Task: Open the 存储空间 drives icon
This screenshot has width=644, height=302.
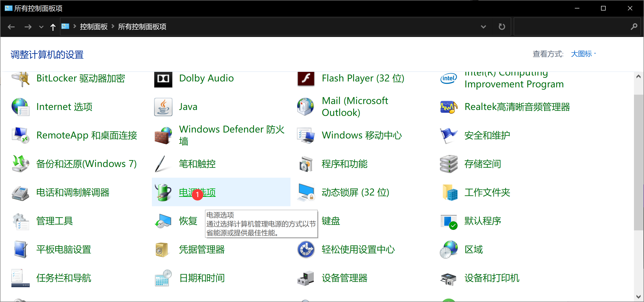Action: pos(449,164)
